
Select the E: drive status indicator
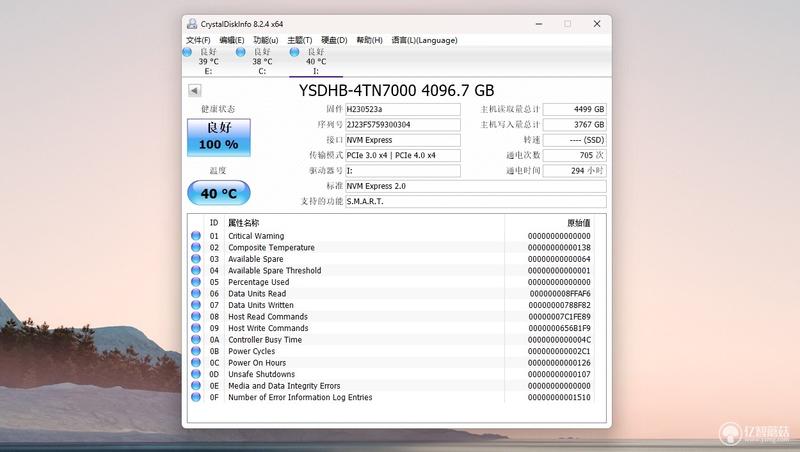click(x=187, y=52)
